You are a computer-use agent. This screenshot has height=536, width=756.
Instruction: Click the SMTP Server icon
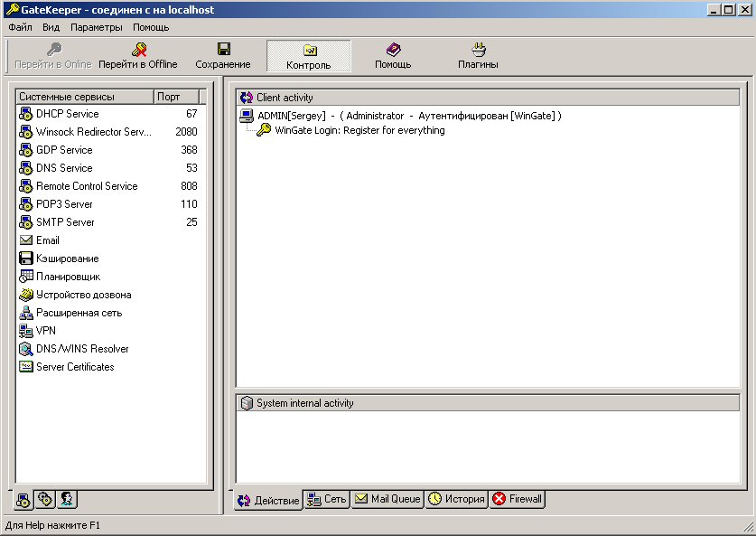25,222
